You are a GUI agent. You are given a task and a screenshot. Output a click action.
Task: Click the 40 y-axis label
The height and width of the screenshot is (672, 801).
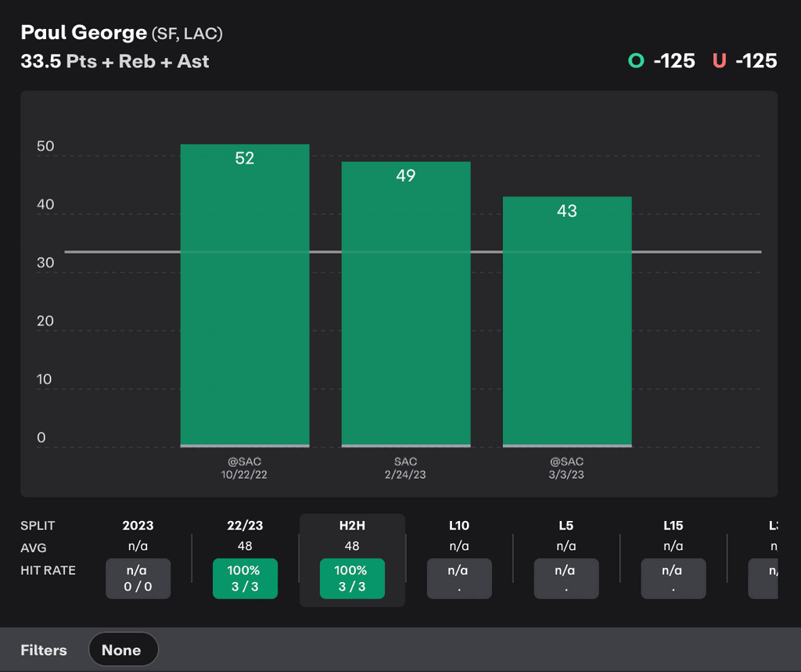tap(45, 204)
